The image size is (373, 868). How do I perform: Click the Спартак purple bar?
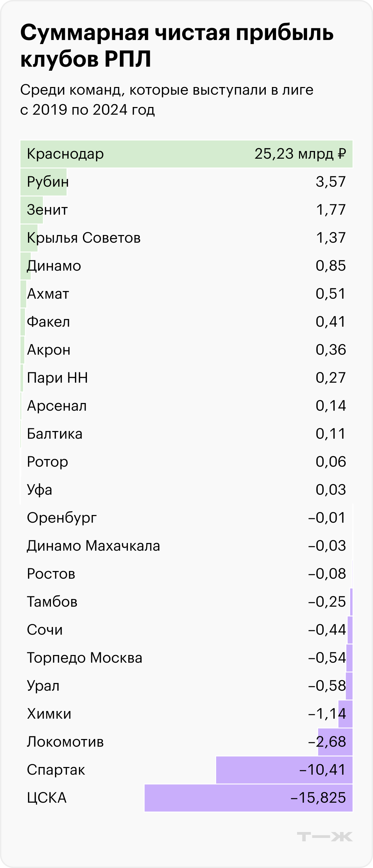(x=284, y=770)
